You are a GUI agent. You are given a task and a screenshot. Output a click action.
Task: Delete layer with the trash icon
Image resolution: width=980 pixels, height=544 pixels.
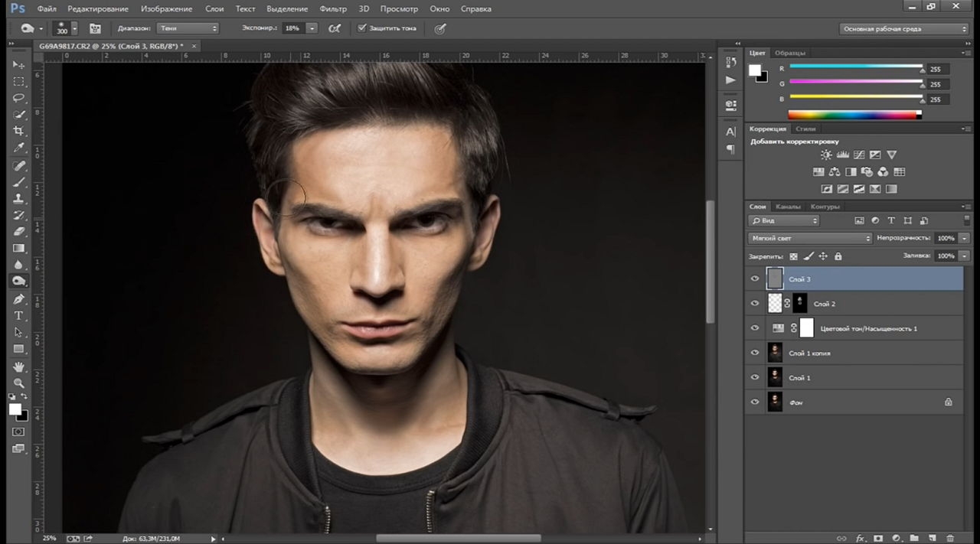tap(950, 538)
